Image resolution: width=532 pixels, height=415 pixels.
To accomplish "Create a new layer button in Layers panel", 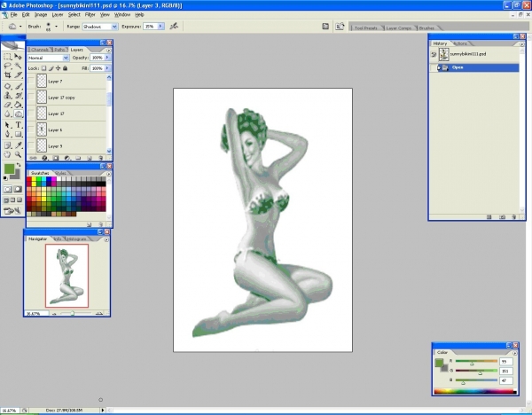I will (90, 158).
